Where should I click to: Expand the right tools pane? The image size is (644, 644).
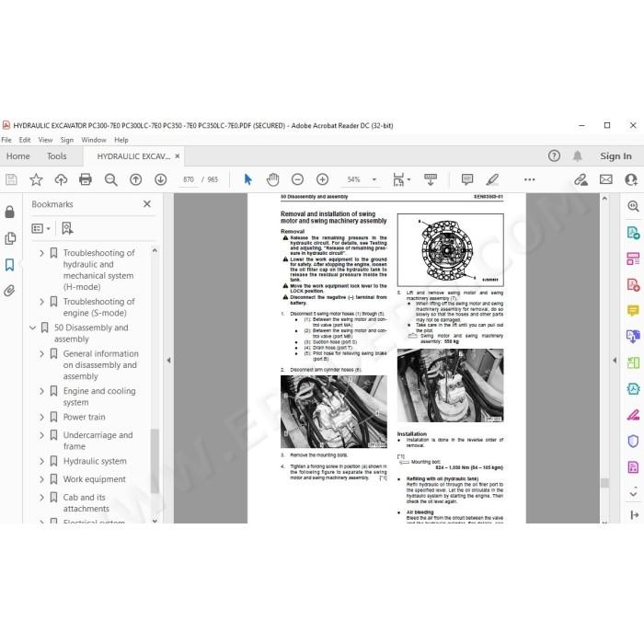(635, 515)
